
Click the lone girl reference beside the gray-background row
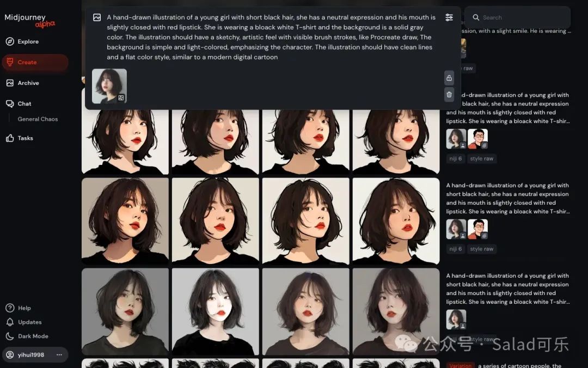(456, 320)
